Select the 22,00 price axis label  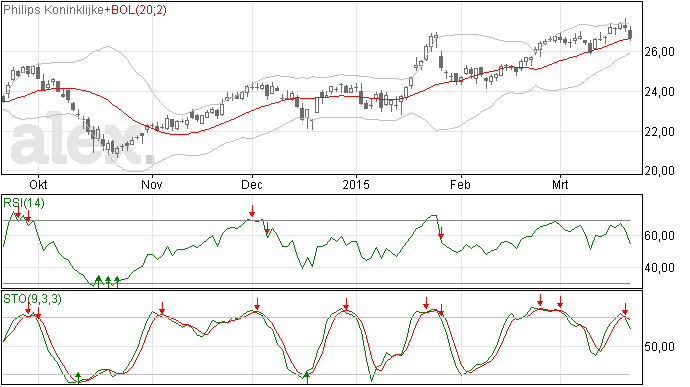pos(659,131)
